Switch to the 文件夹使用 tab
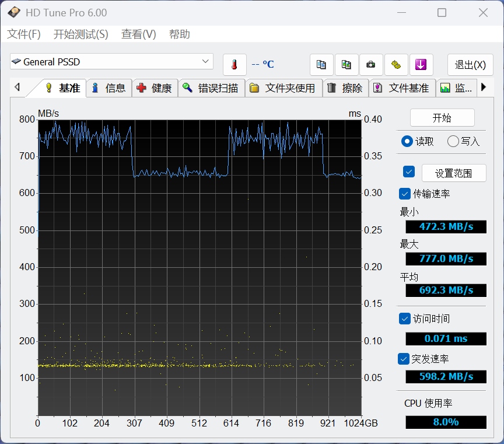This screenshot has width=504, height=444. (283, 88)
